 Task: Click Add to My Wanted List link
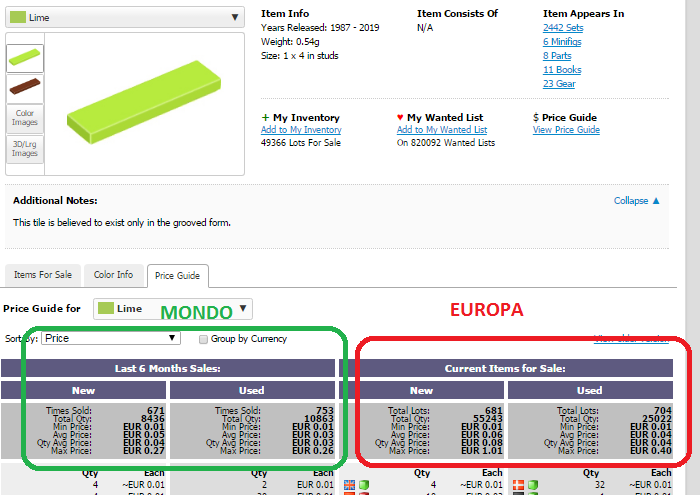pyautogui.click(x=442, y=129)
